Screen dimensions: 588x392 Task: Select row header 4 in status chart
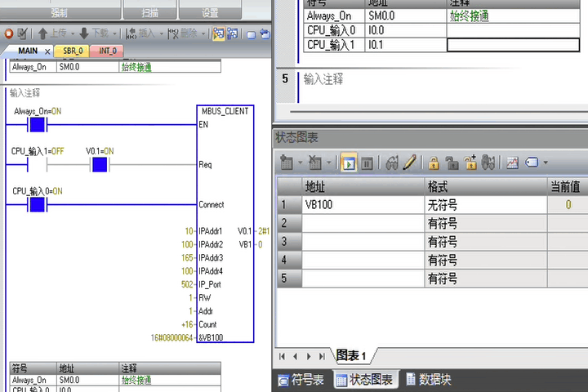click(x=289, y=260)
